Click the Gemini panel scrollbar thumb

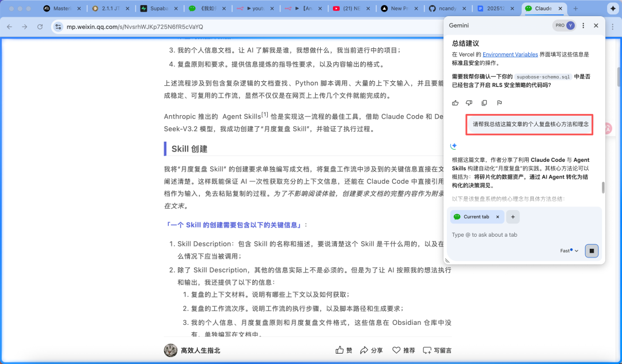(603, 188)
